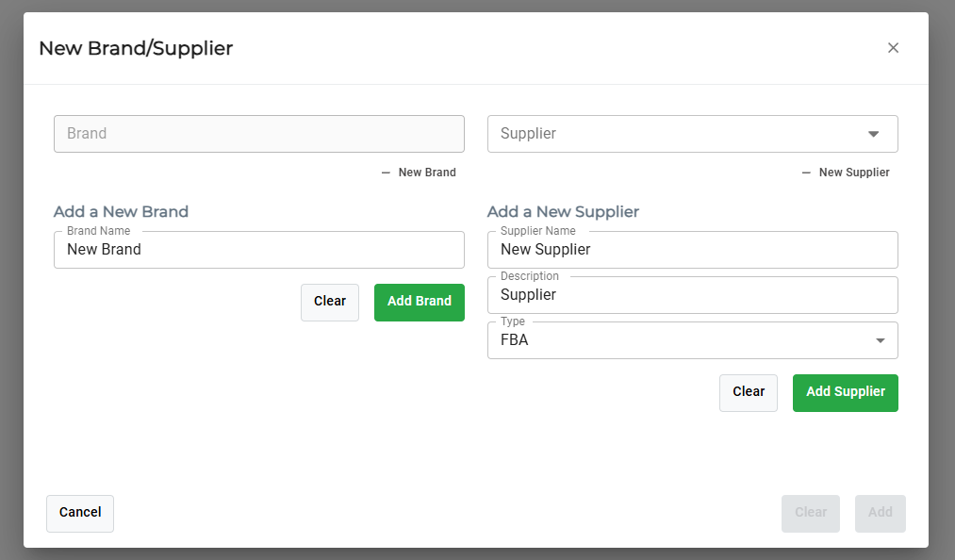Cancel the New Brand/Supplier dialog

[x=79, y=513]
